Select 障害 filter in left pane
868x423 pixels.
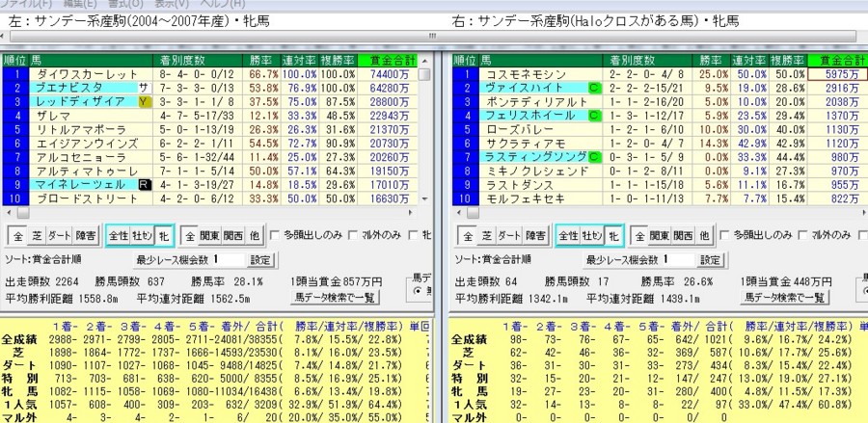[85, 236]
